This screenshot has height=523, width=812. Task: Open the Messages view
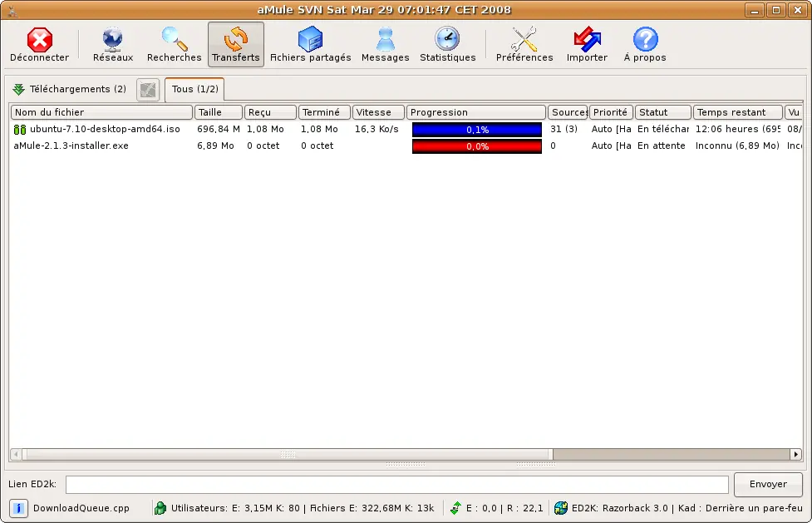386,45
